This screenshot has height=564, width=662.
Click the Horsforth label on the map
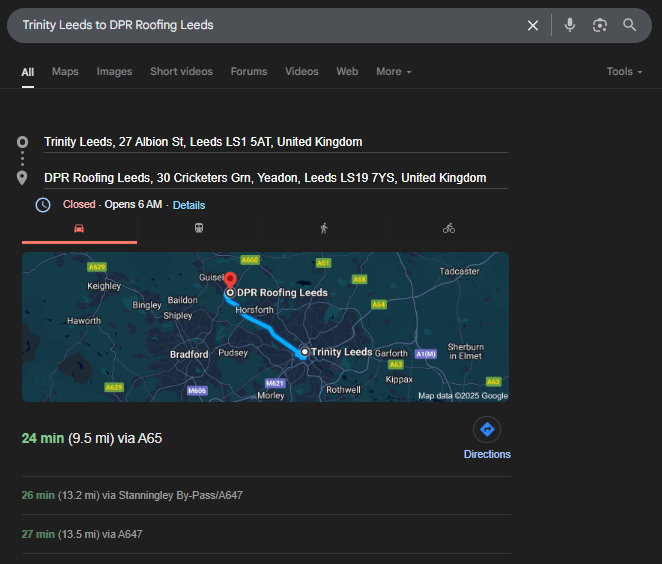click(x=254, y=310)
